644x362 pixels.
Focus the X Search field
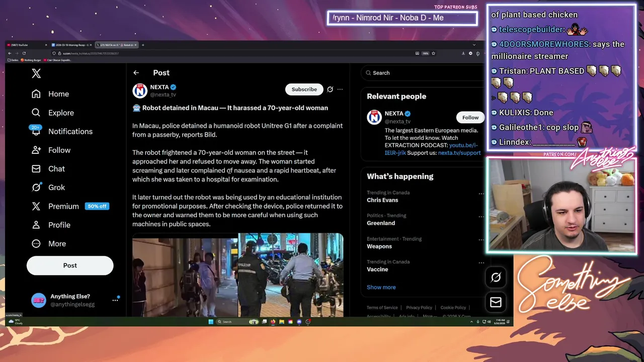[x=423, y=73]
